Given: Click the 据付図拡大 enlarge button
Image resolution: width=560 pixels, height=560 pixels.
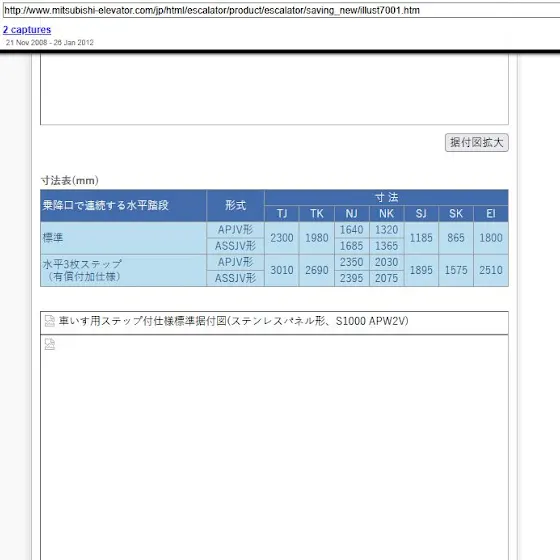Looking at the screenshot, I should pos(476,142).
